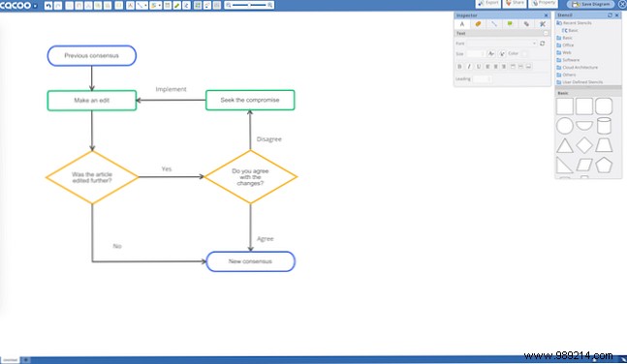The width and height of the screenshot is (627, 364).
Task: Select the parallelogram stencil shape
Action: (584, 165)
